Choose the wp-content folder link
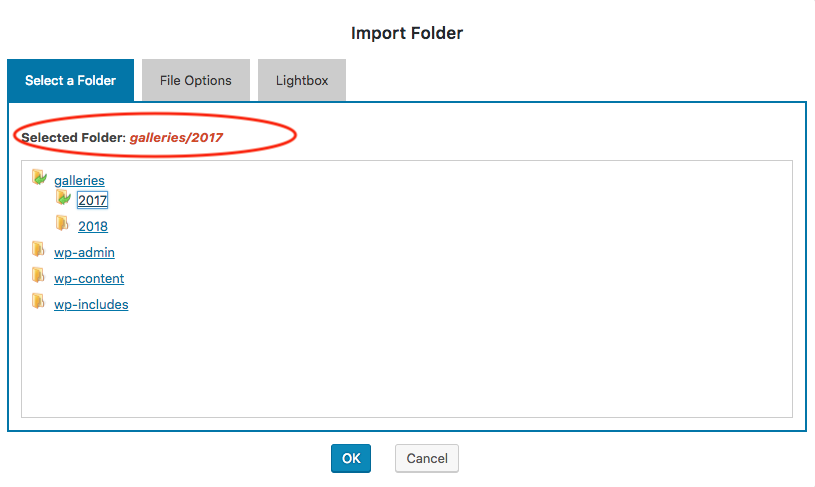815x487 pixels. coord(89,279)
